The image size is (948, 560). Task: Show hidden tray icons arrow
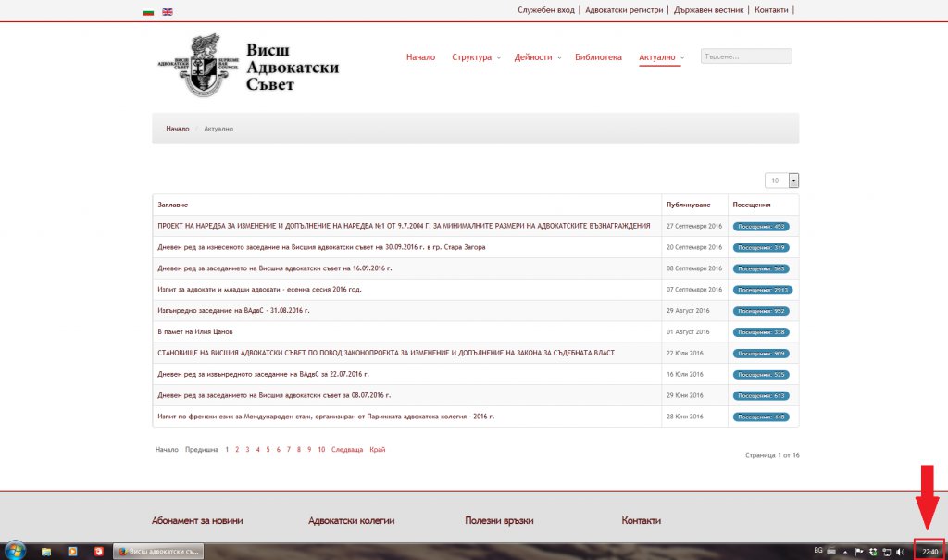pos(845,553)
